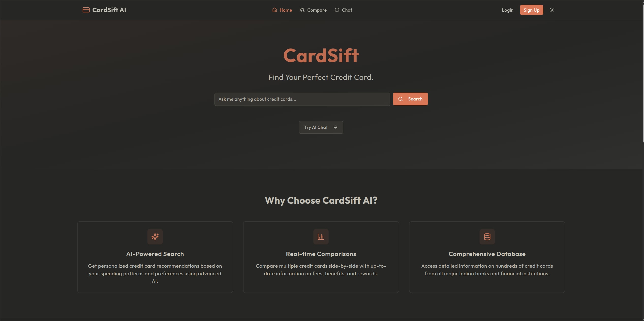Click the Comprehensive Database stack icon
Viewport: 644px width, 321px height.
click(x=487, y=237)
